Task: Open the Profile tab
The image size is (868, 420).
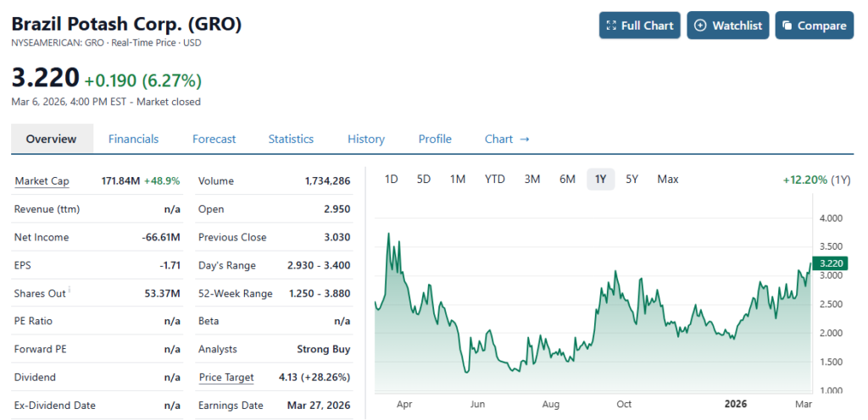Action: 435,139
